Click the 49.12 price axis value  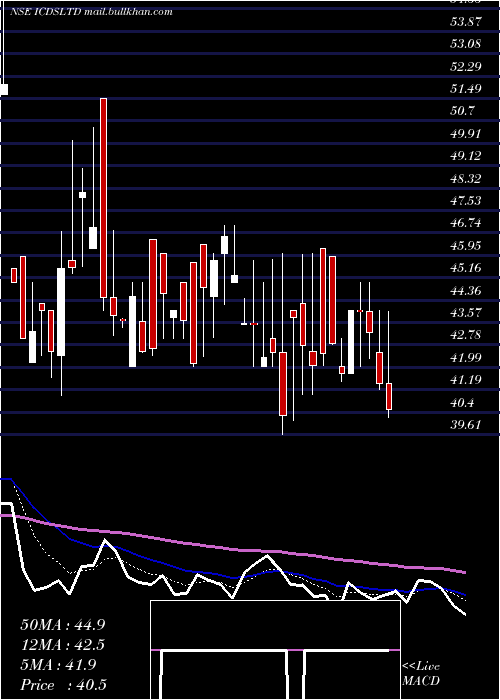click(466, 155)
